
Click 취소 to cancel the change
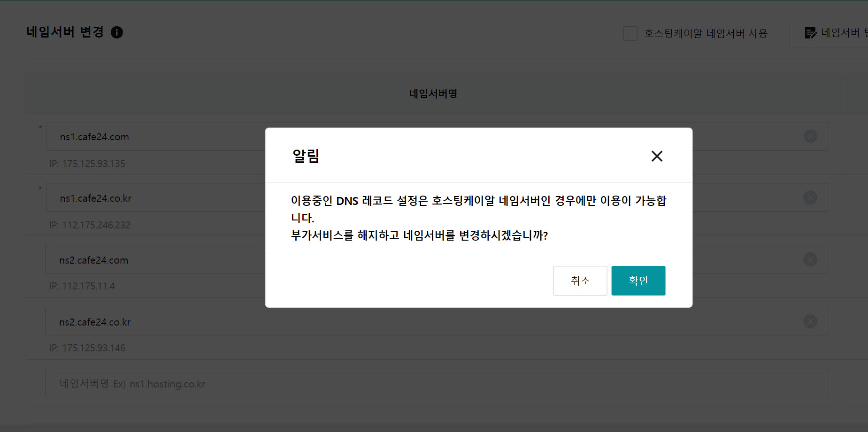[580, 280]
